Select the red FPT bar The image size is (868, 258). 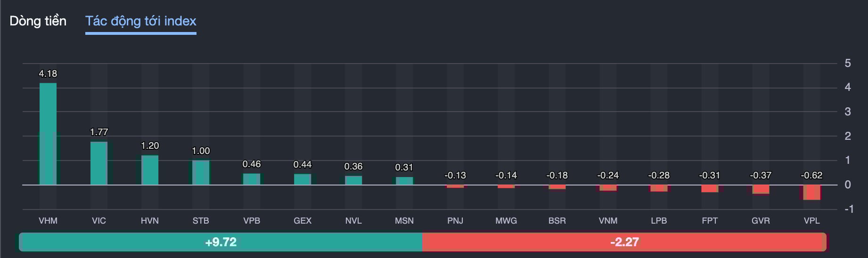(710, 188)
